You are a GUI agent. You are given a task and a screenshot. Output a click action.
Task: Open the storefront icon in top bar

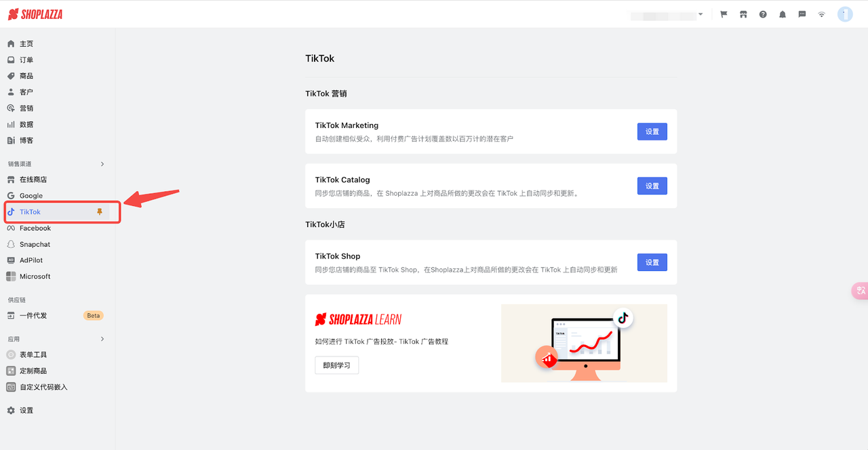743,14
